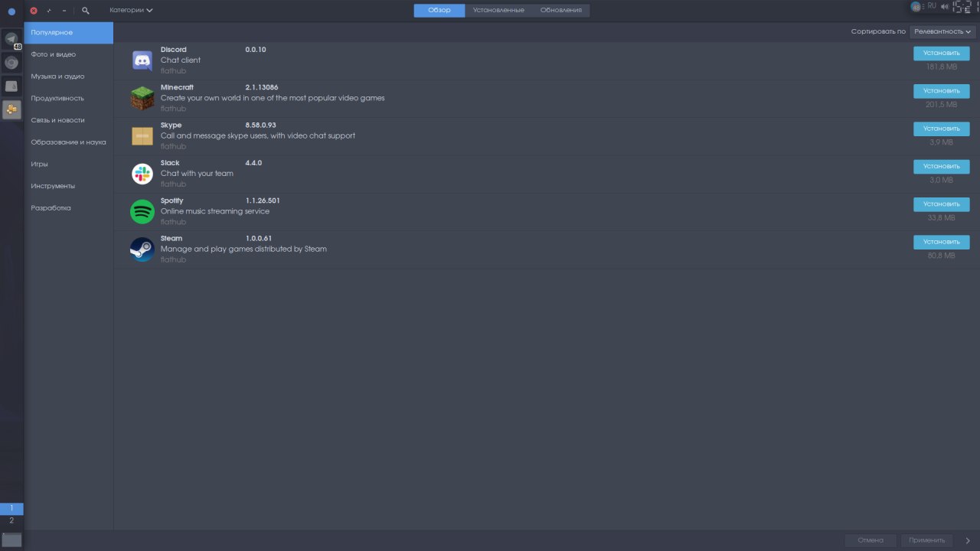
Task: Click the RU keyboard layout indicator
Action: point(932,6)
